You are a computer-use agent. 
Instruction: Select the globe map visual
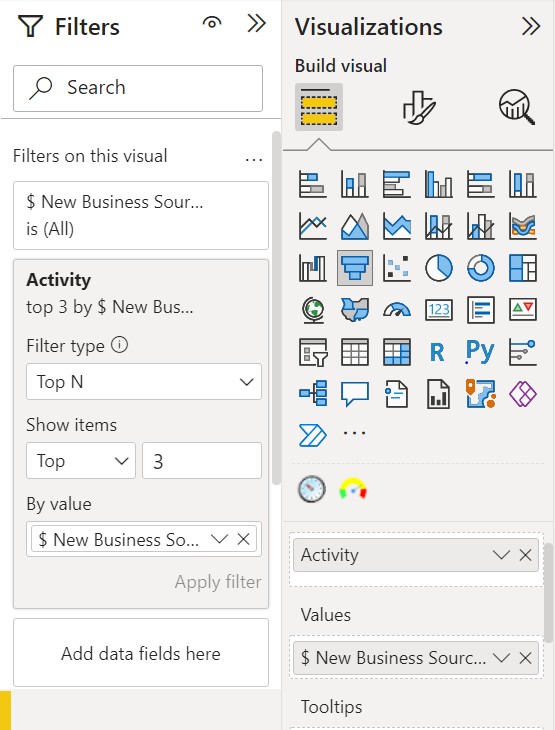click(x=312, y=310)
